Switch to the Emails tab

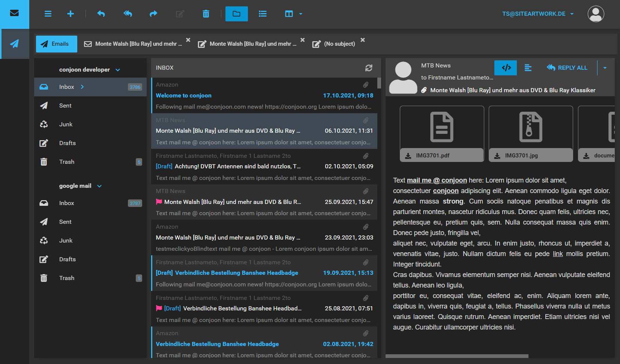pos(57,44)
